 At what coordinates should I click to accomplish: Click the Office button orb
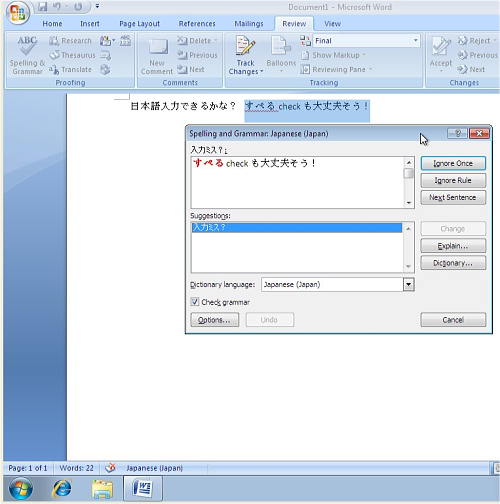(x=17, y=13)
